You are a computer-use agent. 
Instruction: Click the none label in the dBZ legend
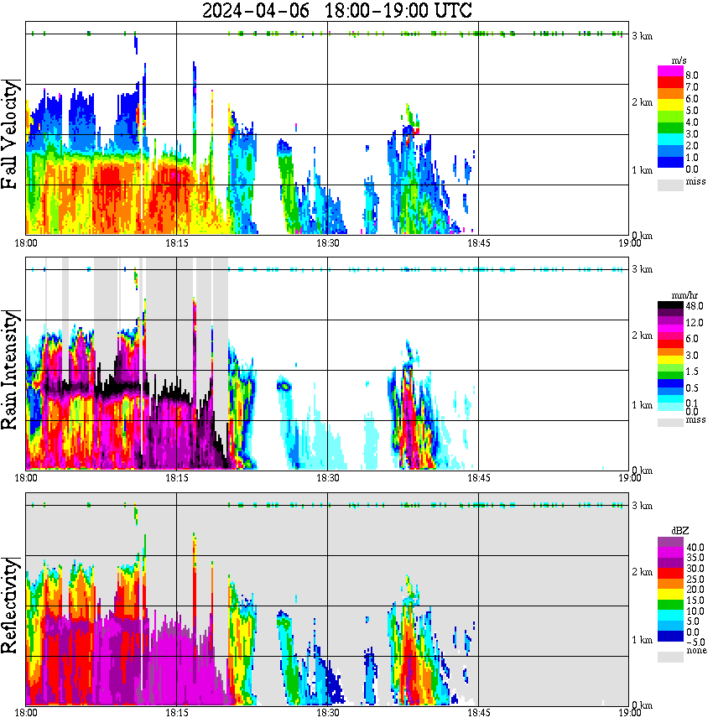point(696,651)
